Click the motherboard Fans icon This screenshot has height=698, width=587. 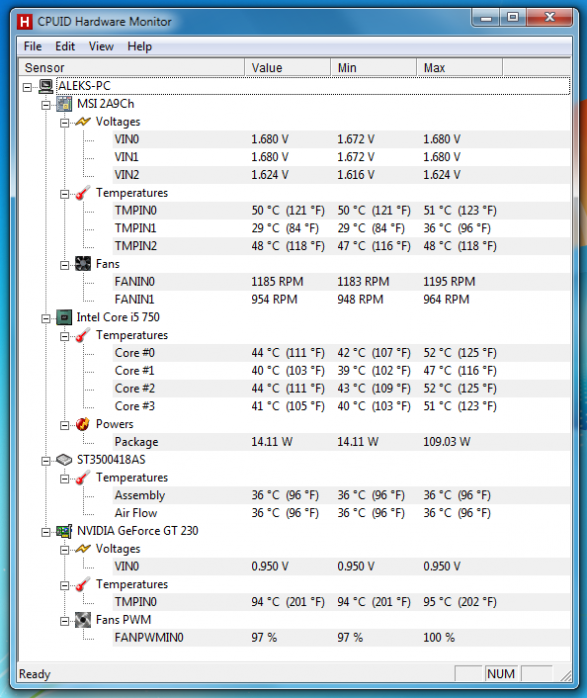click(x=83, y=264)
